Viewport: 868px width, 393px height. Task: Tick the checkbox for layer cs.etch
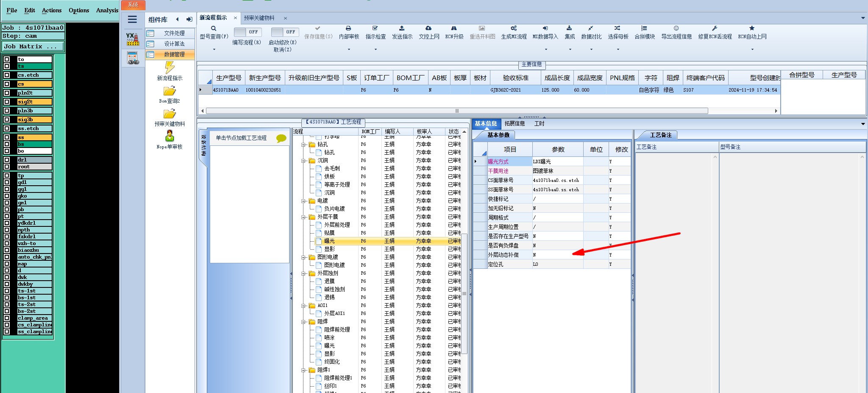click(7, 75)
